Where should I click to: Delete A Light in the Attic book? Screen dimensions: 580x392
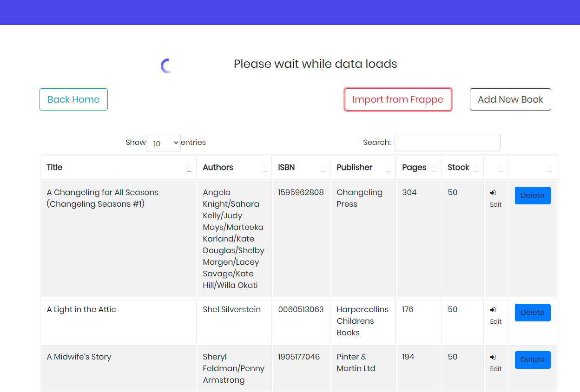coord(533,313)
